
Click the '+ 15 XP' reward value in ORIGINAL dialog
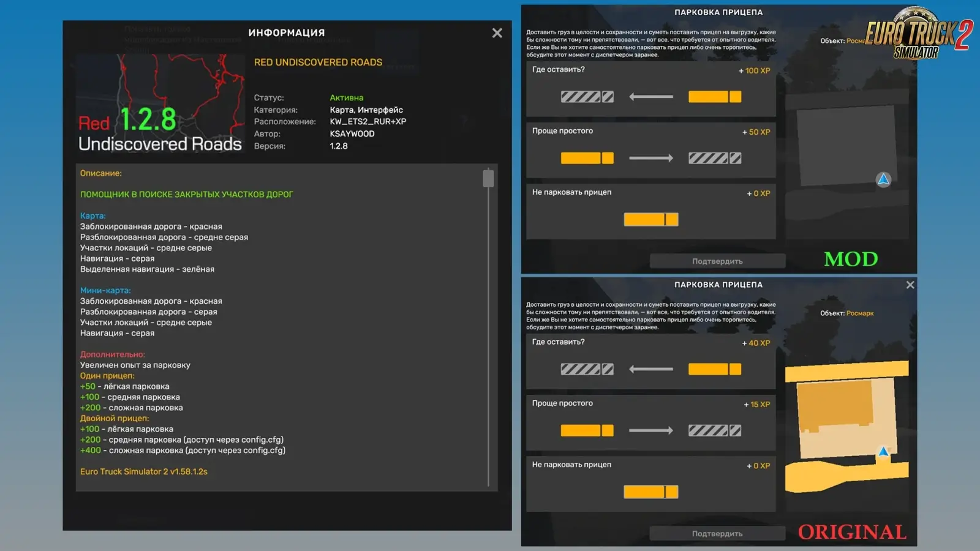coord(756,405)
